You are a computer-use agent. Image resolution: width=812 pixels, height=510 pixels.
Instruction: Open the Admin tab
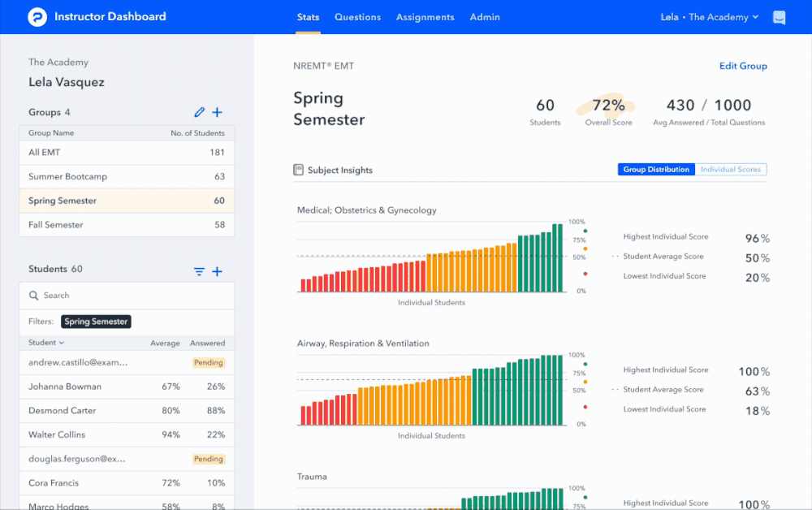point(485,17)
